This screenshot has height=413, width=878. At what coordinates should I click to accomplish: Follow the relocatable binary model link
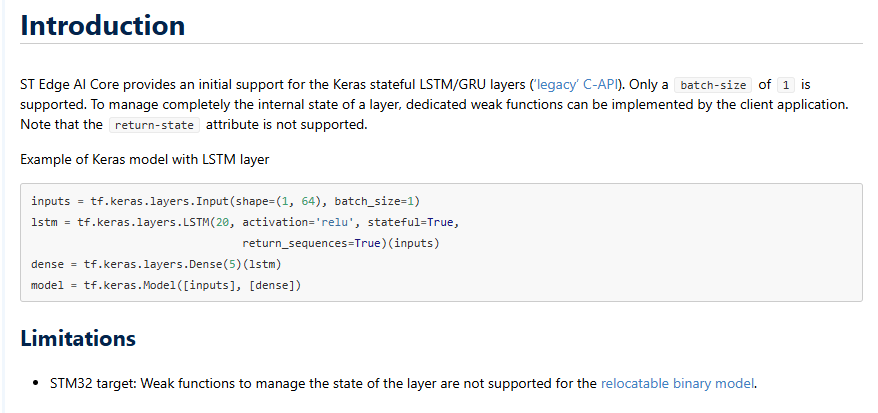pyautogui.click(x=678, y=383)
